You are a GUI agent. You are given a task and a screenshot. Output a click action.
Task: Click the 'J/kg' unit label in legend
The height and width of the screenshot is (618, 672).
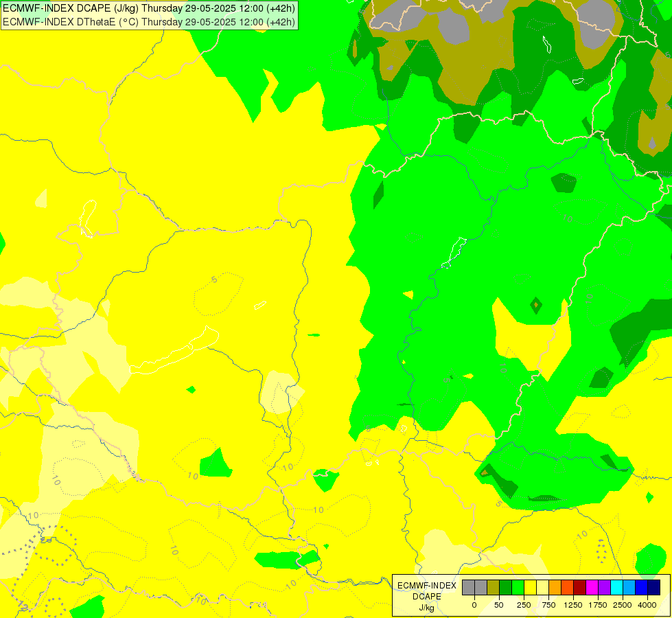pos(427,608)
